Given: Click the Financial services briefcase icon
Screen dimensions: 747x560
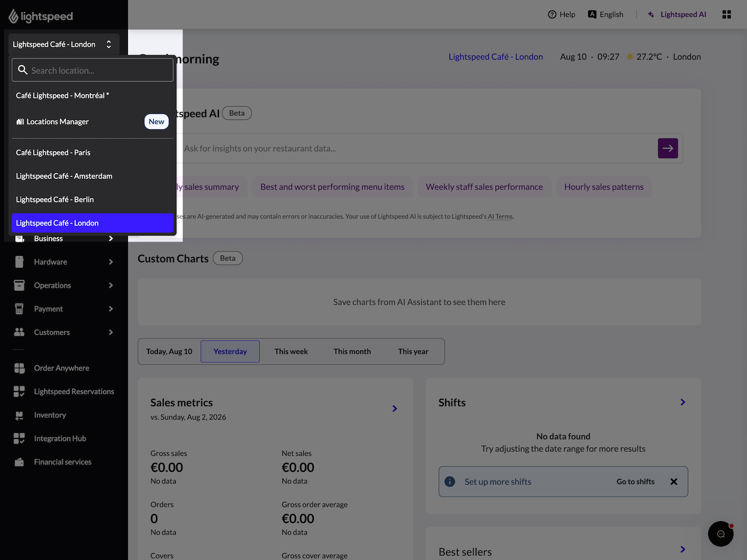Looking at the screenshot, I should click(x=19, y=462).
